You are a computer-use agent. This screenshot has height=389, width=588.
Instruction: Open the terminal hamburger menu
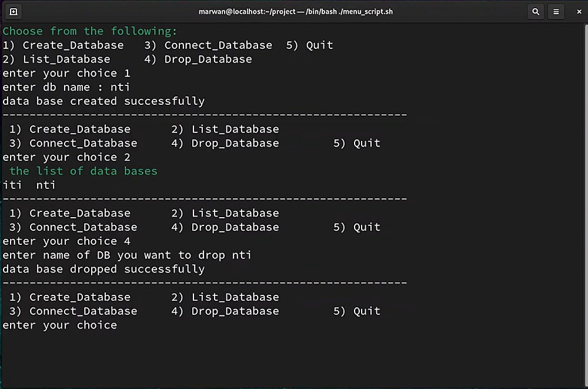pyautogui.click(x=556, y=11)
